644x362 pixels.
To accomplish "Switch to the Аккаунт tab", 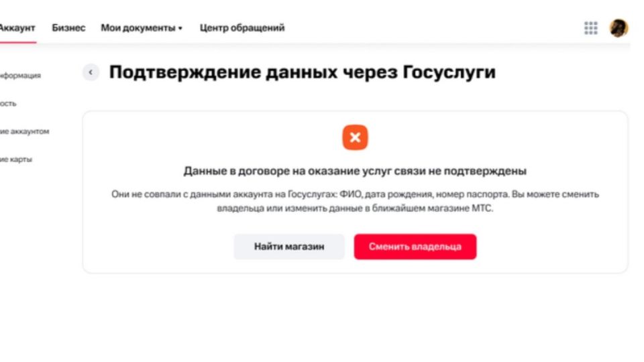I will click(17, 28).
